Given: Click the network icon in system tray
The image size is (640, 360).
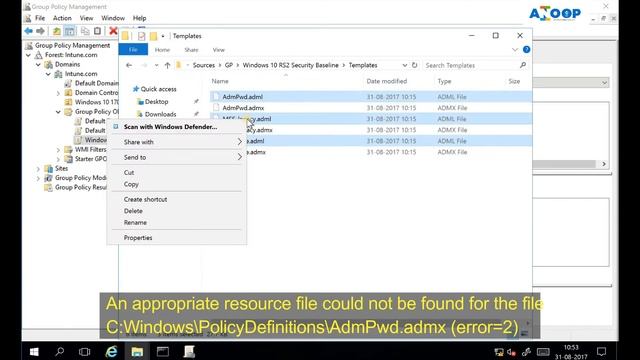Looking at the screenshot, I should point(498,352).
